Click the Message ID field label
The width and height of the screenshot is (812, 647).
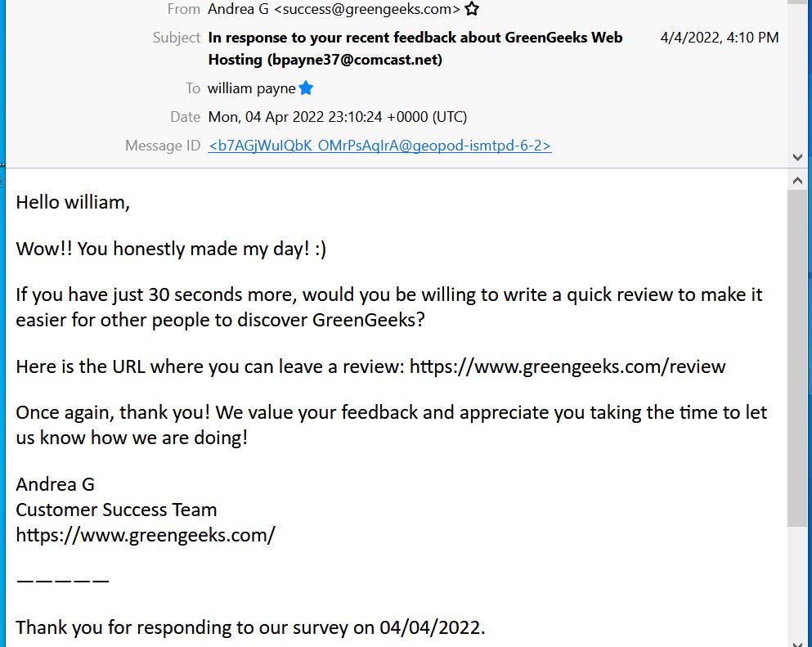[x=163, y=146]
